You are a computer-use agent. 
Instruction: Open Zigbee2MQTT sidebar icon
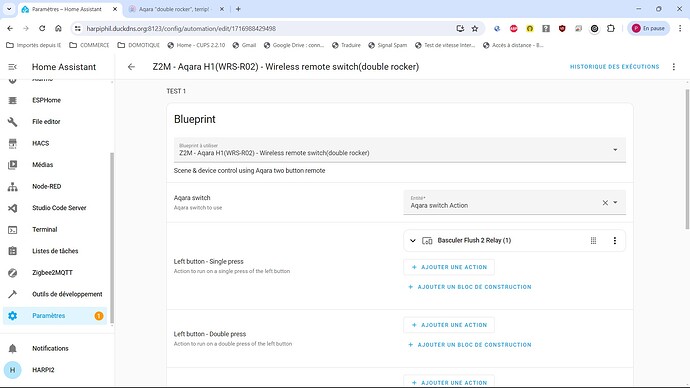coord(12,273)
